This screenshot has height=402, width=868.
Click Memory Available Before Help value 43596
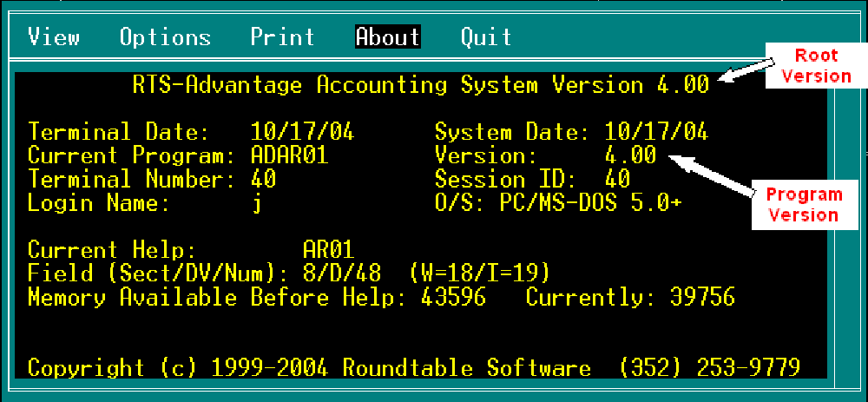point(453,298)
